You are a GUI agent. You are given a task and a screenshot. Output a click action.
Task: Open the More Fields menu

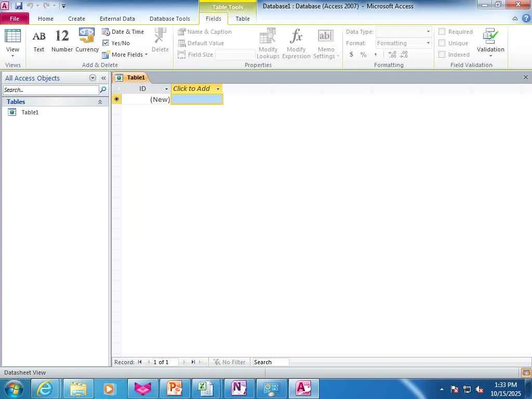pos(125,55)
